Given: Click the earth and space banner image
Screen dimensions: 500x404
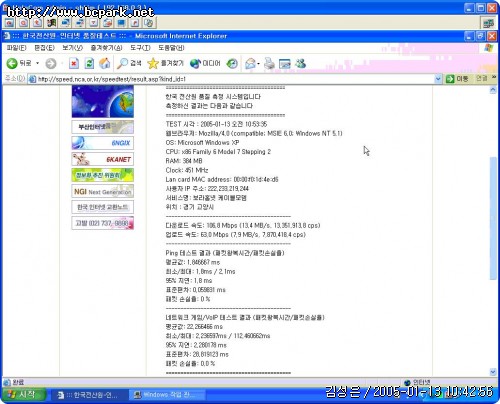Looking at the screenshot, I should (103, 101).
